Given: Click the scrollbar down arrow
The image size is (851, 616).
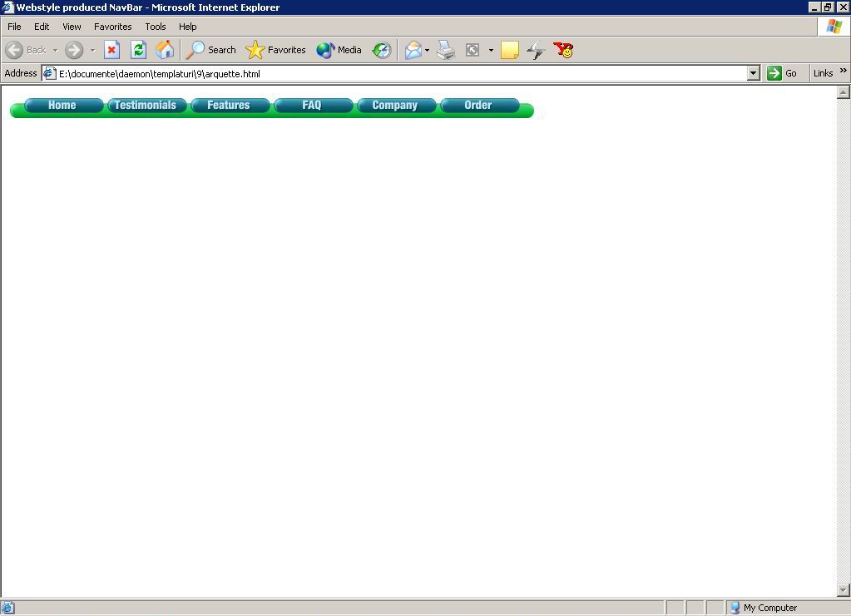Looking at the screenshot, I should click(x=844, y=589).
